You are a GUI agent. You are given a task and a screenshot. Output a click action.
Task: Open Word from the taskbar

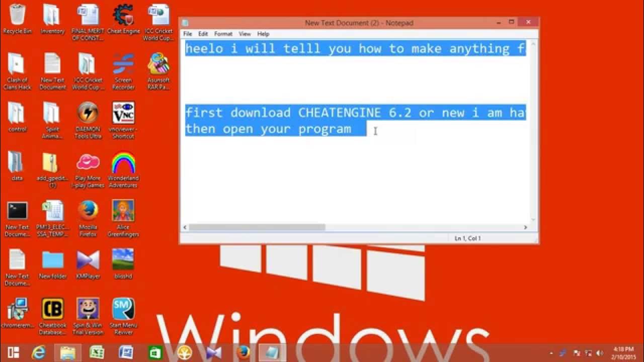pyautogui.click(x=126, y=352)
